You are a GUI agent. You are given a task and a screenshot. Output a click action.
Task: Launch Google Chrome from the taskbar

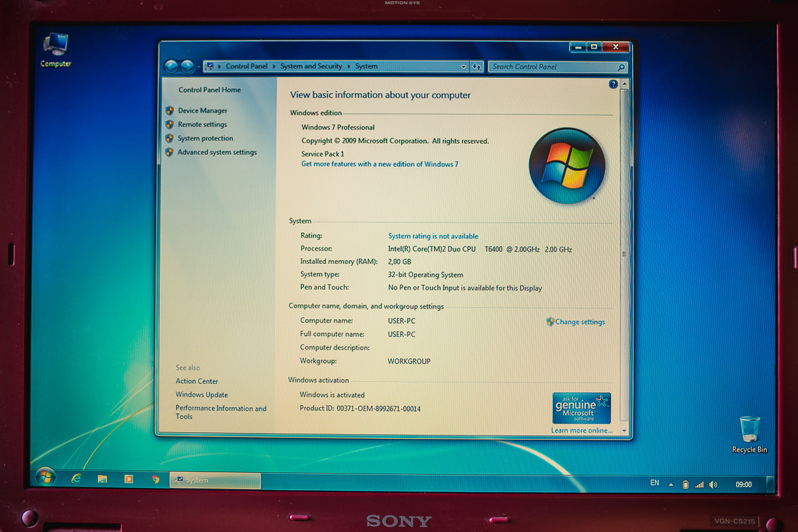pos(155,479)
